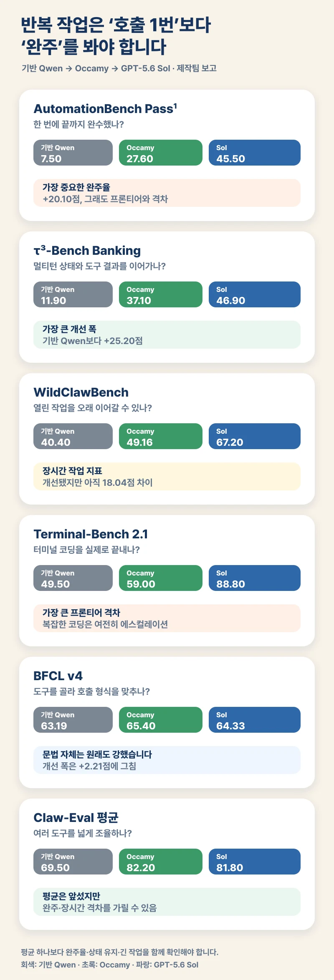The image size is (334, 980).
Task: Click the color legend footer text
Action: 110,965
